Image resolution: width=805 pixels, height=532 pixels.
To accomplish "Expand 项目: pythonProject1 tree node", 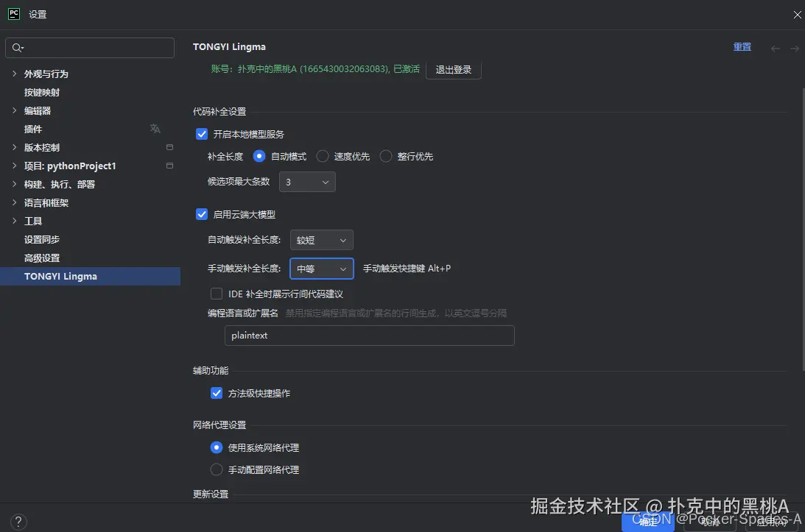I will click(x=15, y=166).
